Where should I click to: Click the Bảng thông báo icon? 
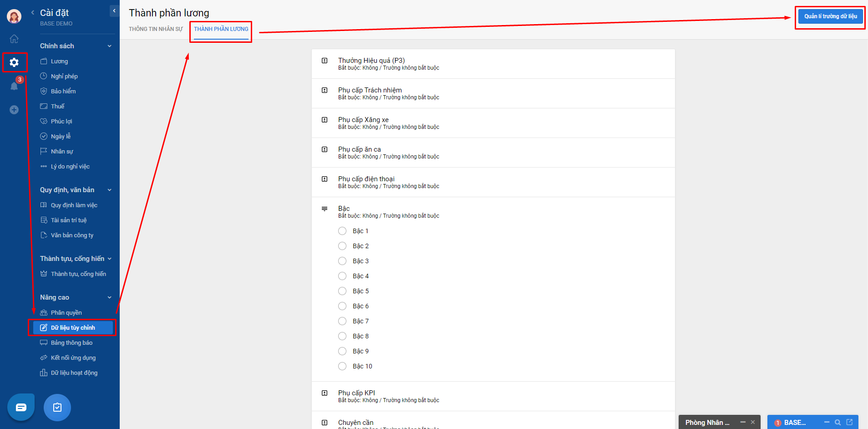click(x=44, y=342)
